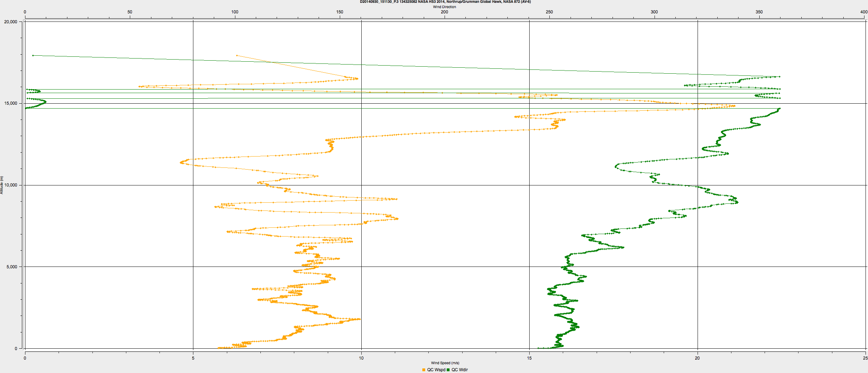Image resolution: width=868 pixels, height=373 pixels.
Task: Click the 200 wind direction tick label
Action: coord(445,12)
